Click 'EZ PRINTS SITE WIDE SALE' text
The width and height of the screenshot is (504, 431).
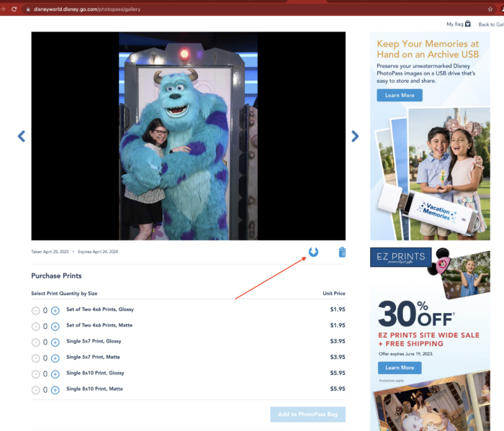pyautogui.click(x=428, y=335)
